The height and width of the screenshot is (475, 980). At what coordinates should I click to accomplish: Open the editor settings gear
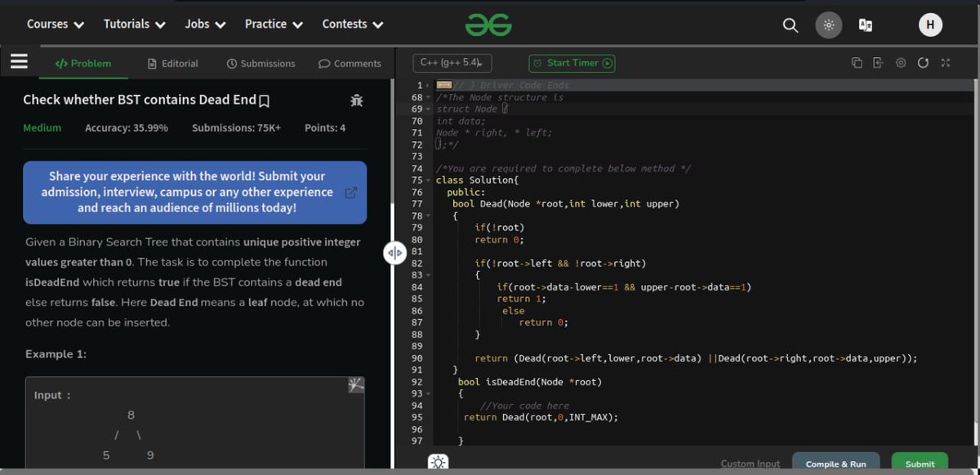[901, 62]
